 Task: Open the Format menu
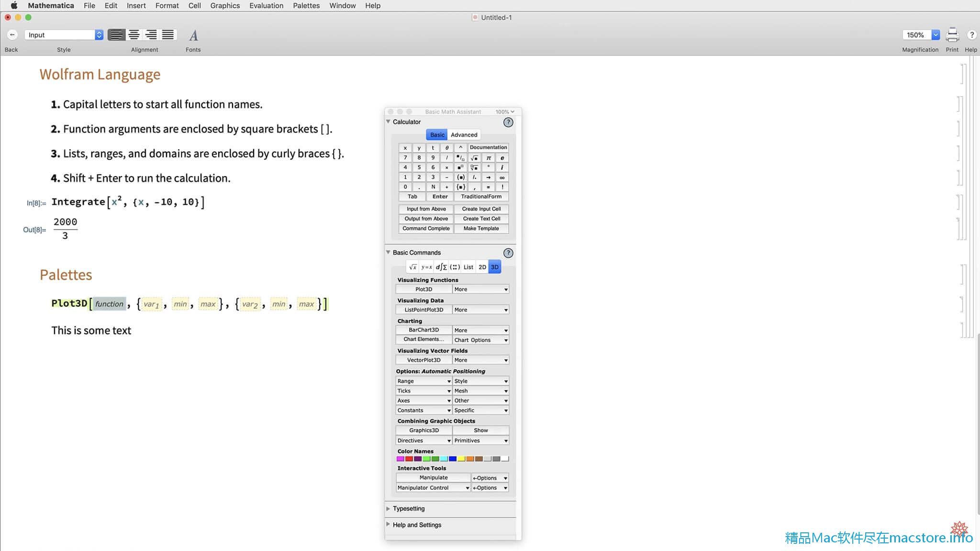(x=167, y=6)
